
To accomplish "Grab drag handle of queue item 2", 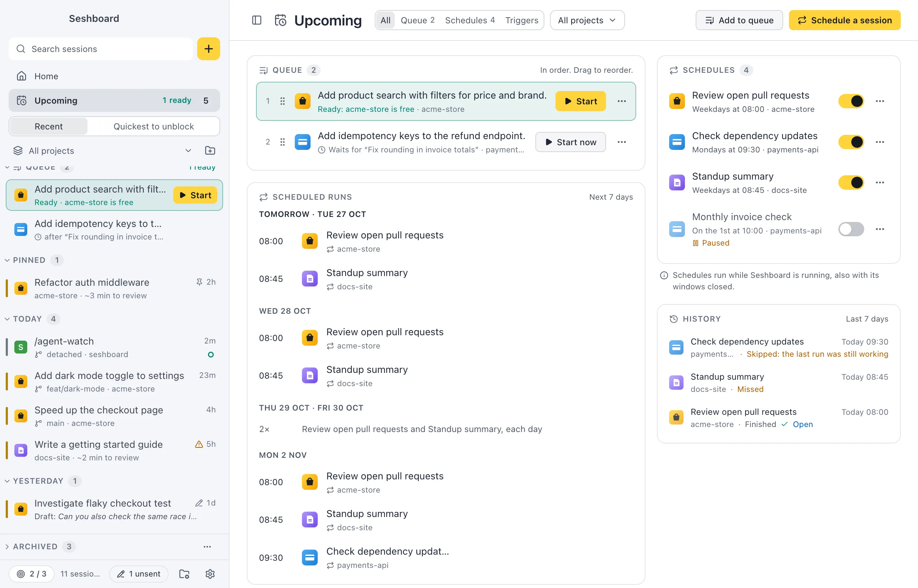I will coord(283,142).
